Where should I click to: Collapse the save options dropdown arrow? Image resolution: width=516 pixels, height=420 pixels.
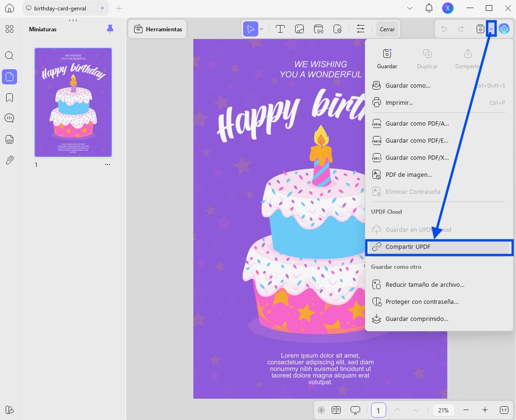coord(491,29)
